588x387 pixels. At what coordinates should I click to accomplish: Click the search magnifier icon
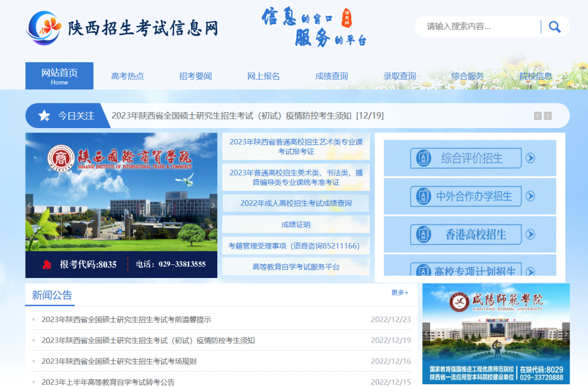[555, 27]
